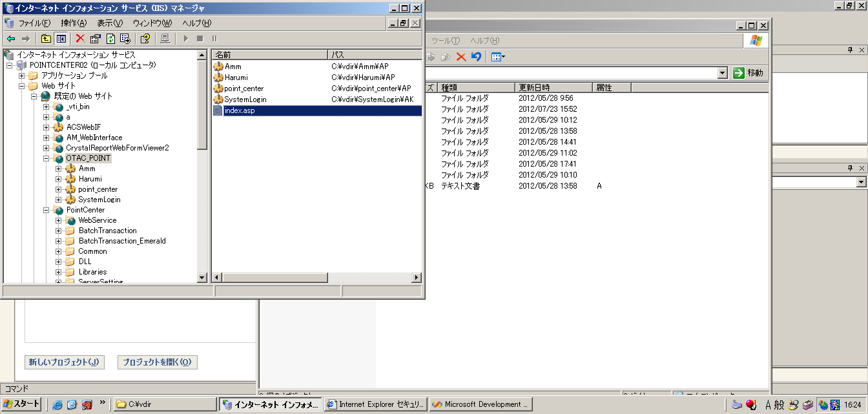Open the Views dropdown in Explorer toolbar

(498, 57)
